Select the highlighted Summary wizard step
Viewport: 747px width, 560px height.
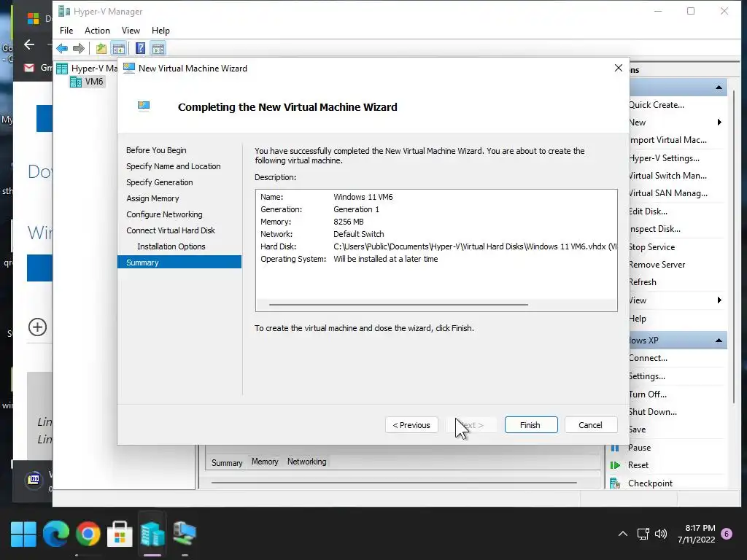179,262
